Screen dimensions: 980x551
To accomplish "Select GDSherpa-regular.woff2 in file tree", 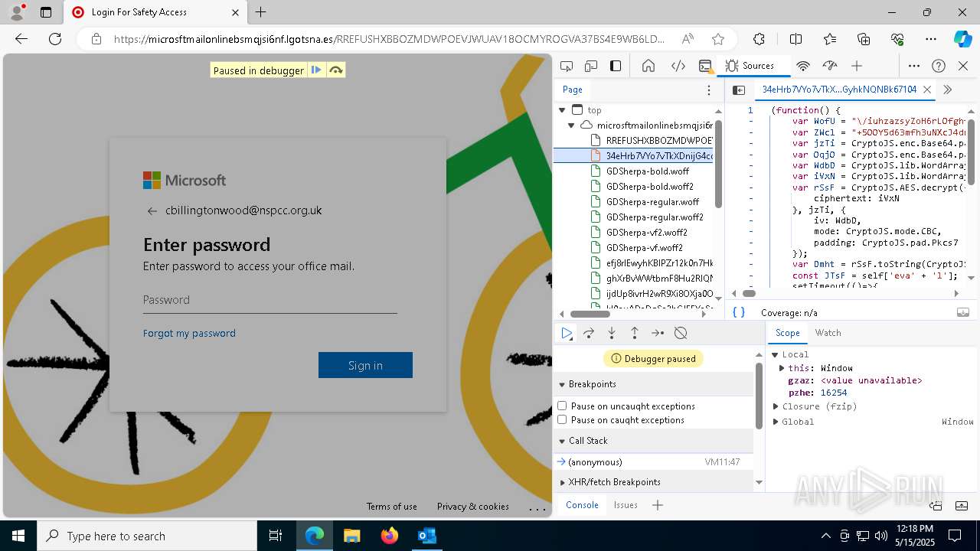I will pyautogui.click(x=655, y=217).
